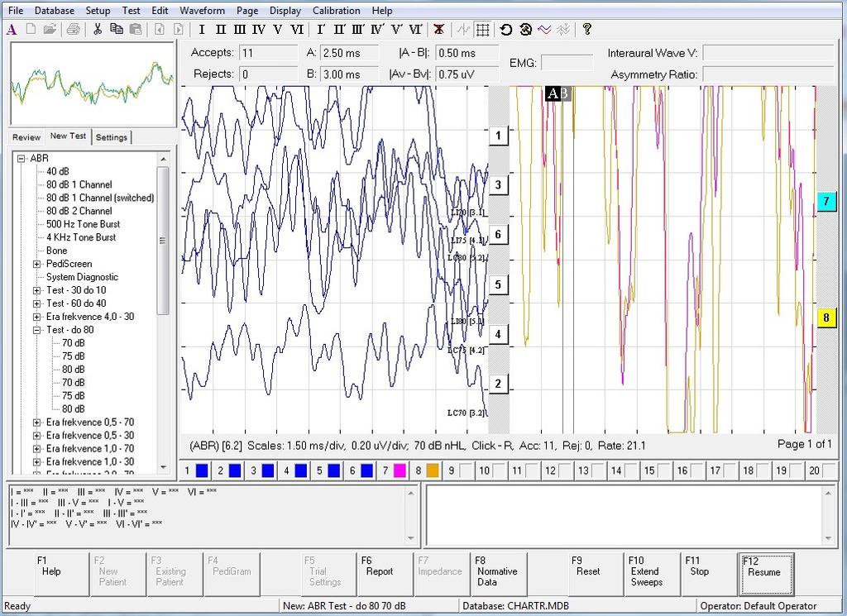Mark wave IV with toolbar button
The height and width of the screenshot is (616, 847).
[x=259, y=29]
